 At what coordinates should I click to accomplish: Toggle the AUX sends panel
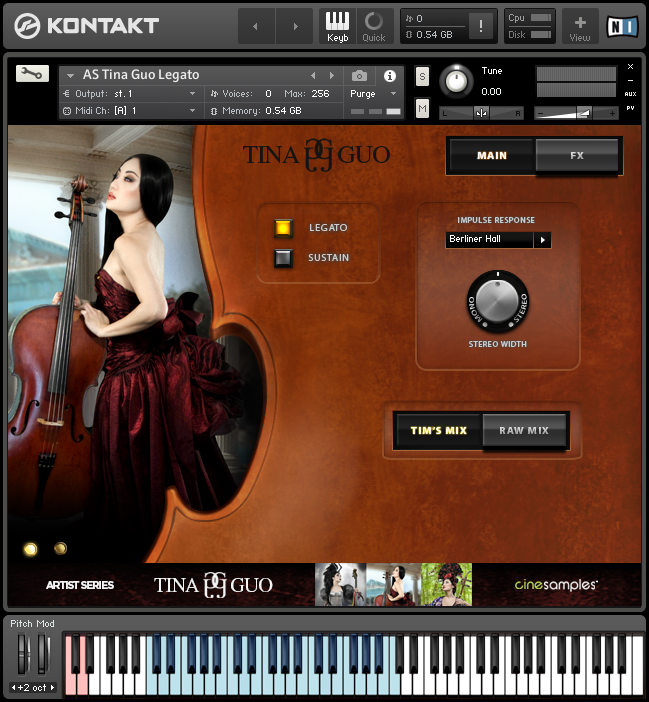[630, 94]
